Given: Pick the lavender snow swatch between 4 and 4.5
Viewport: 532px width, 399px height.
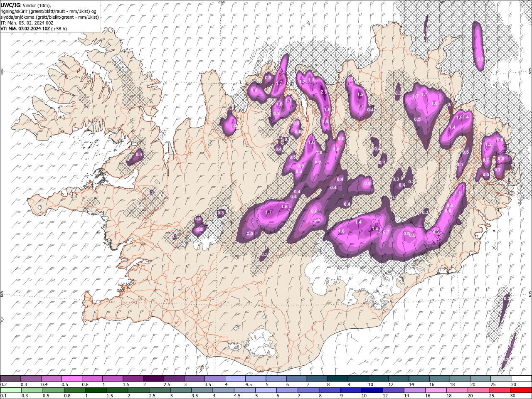Looking at the screenshot, I should [x=235, y=379].
